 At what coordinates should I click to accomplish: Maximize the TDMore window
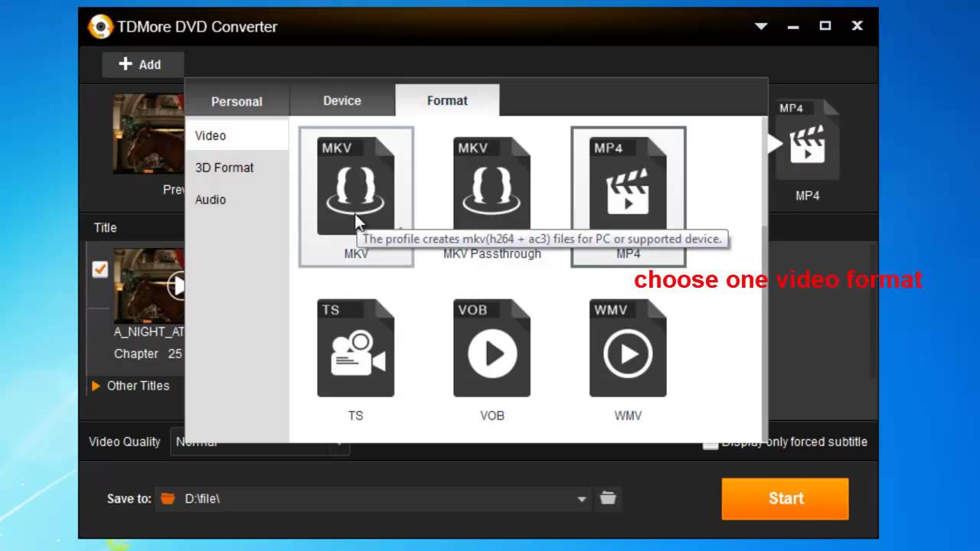pyautogui.click(x=825, y=26)
